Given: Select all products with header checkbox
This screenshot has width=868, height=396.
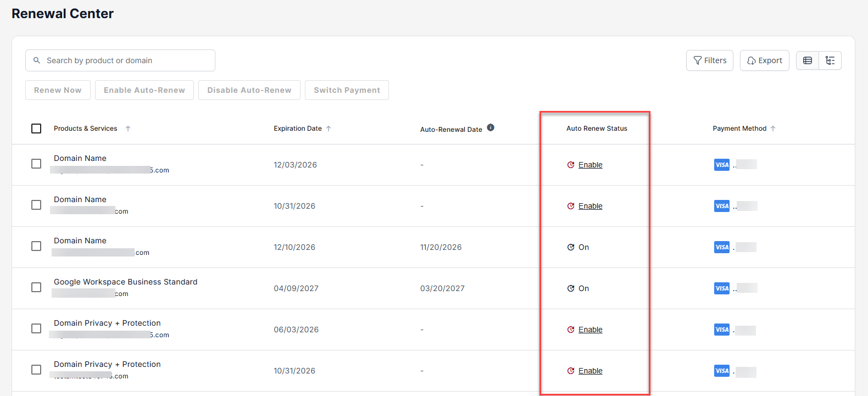Looking at the screenshot, I should 36,129.
